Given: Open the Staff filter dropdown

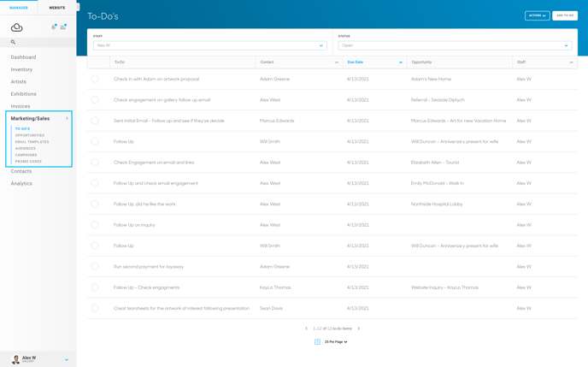Looking at the screenshot, I should coord(210,45).
